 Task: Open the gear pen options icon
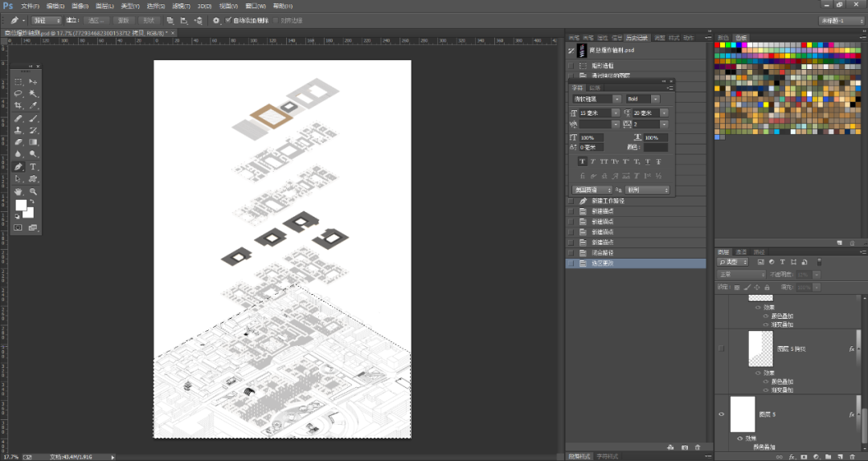pyautogui.click(x=216, y=20)
